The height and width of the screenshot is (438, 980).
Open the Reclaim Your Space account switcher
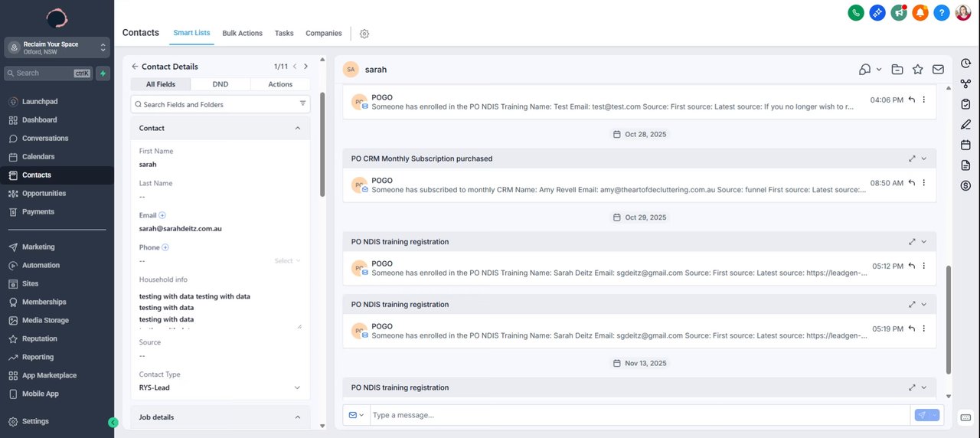[x=57, y=47]
